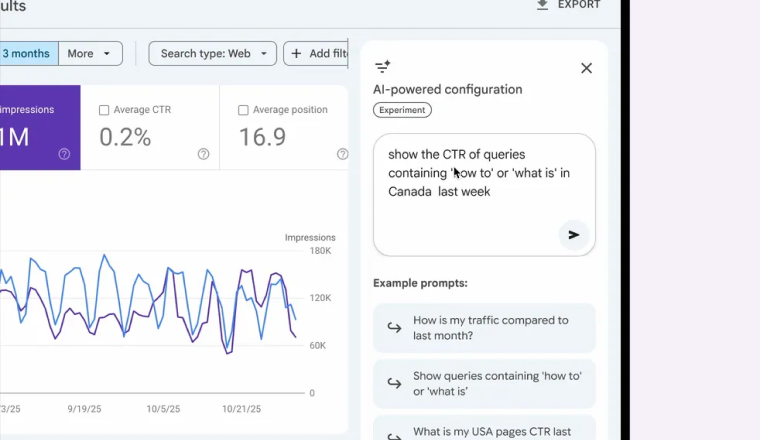Click the Add filter button
This screenshot has height=440, width=760.
coord(316,53)
